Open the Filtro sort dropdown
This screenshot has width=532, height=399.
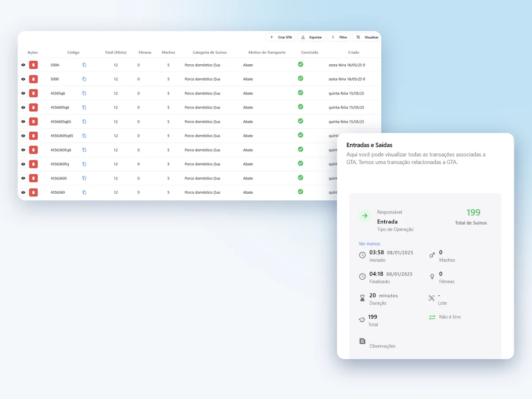tap(339, 37)
